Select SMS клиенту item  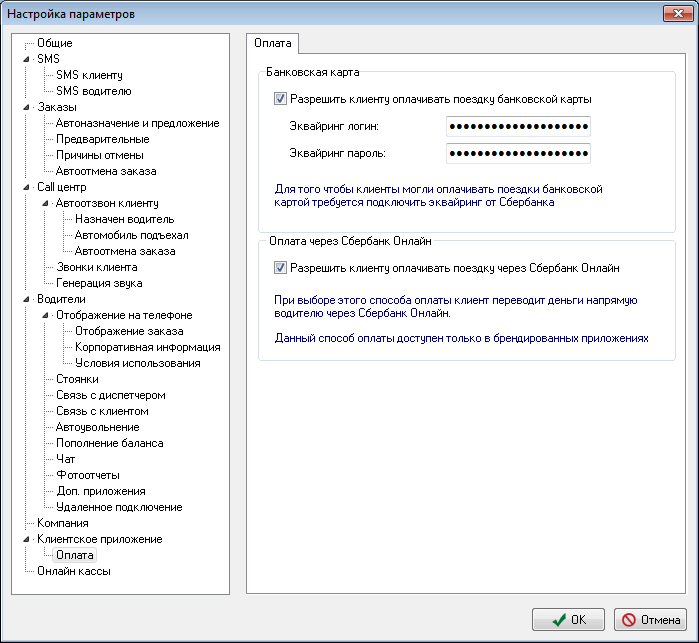click(x=89, y=75)
